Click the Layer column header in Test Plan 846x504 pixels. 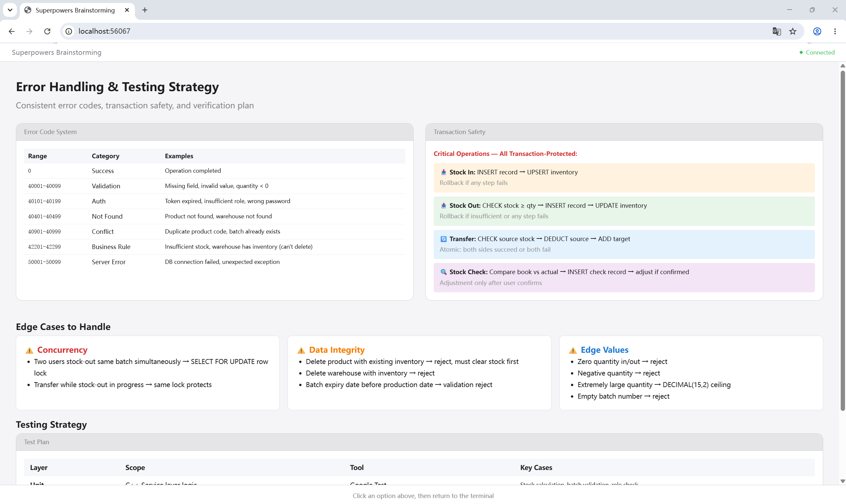pos(39,468)
